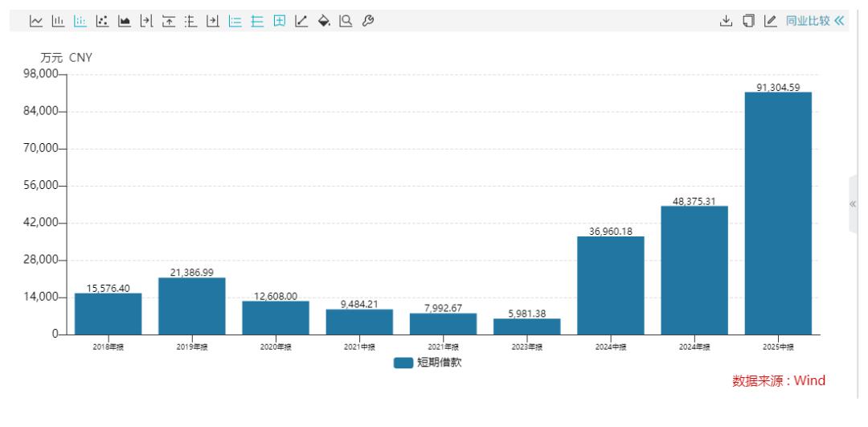Viewport: 868px width, 427px height.
Task: Toggle the highlighted list legend icon
Action: tap(234, 20)
